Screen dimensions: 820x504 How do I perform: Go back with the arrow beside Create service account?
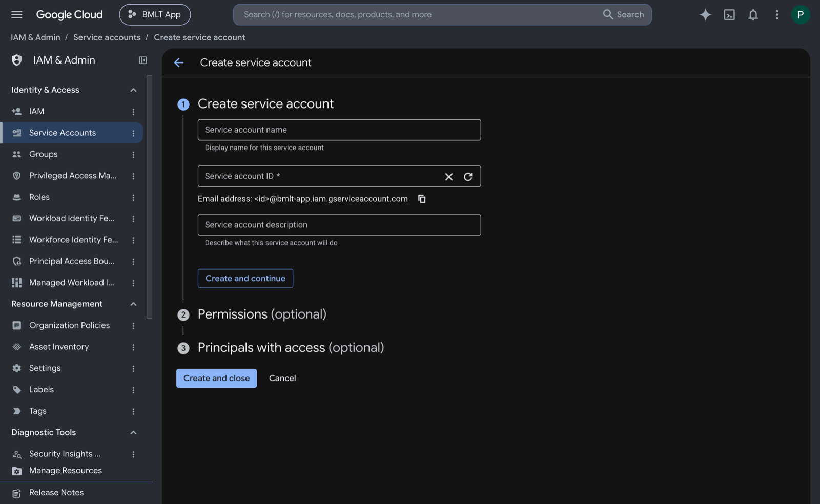(179, 62)
